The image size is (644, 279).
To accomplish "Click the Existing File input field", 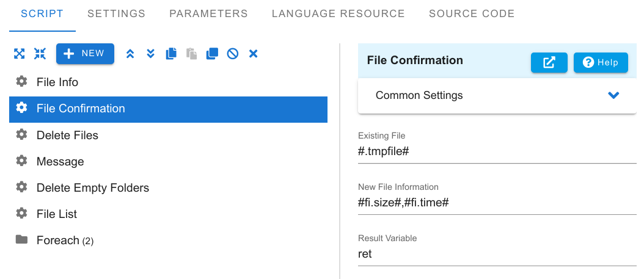I will tap(497, 151).
